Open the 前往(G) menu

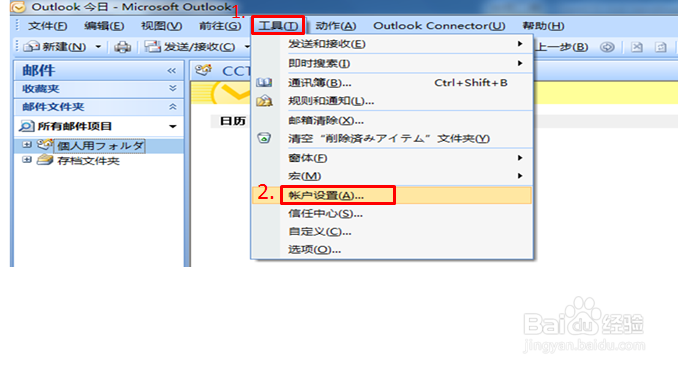220,26
